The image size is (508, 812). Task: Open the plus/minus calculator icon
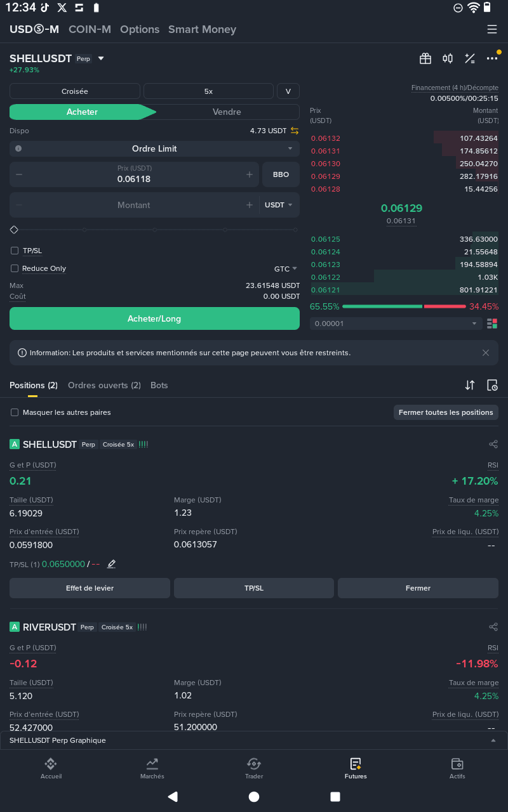(470, 58)
